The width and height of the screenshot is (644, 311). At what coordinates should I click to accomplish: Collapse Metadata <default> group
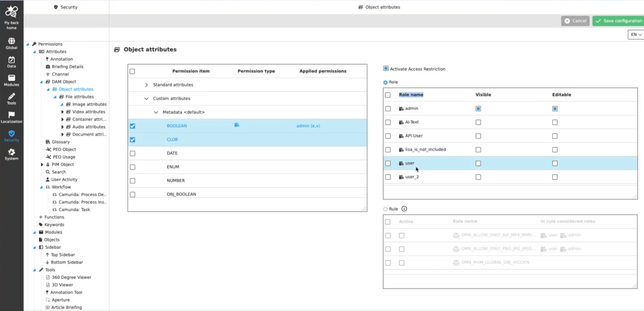[x=156, y=112]
